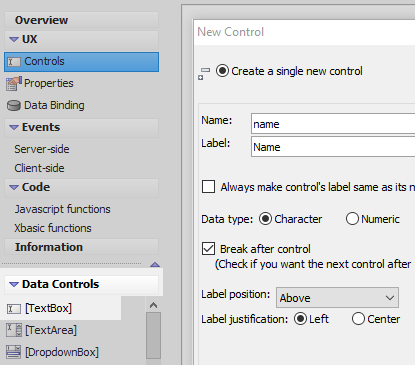415x365 pixels.
Task: Open the Information section
Action: coord(81,247)
